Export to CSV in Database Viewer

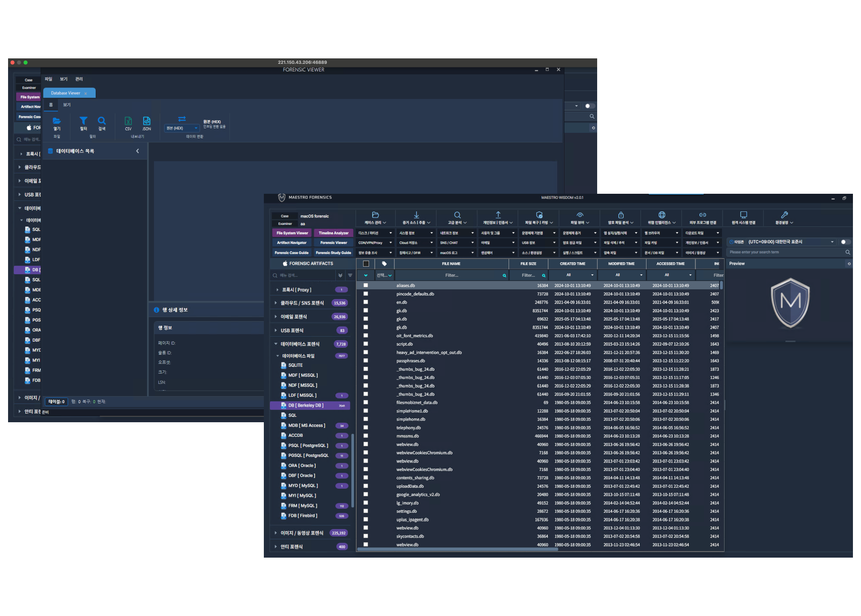tap(128, 121)
